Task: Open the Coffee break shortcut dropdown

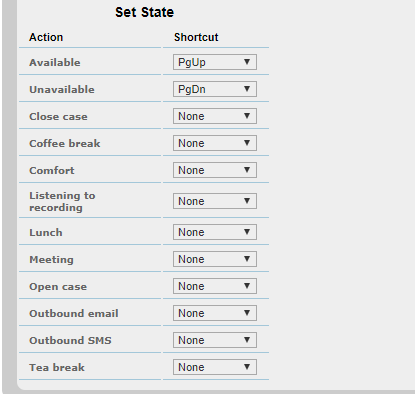Action: coord(215,143)
